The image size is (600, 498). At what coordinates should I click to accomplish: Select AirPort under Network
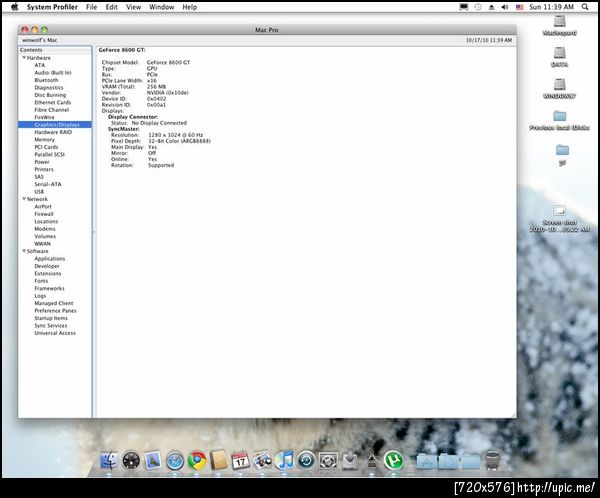43,206
